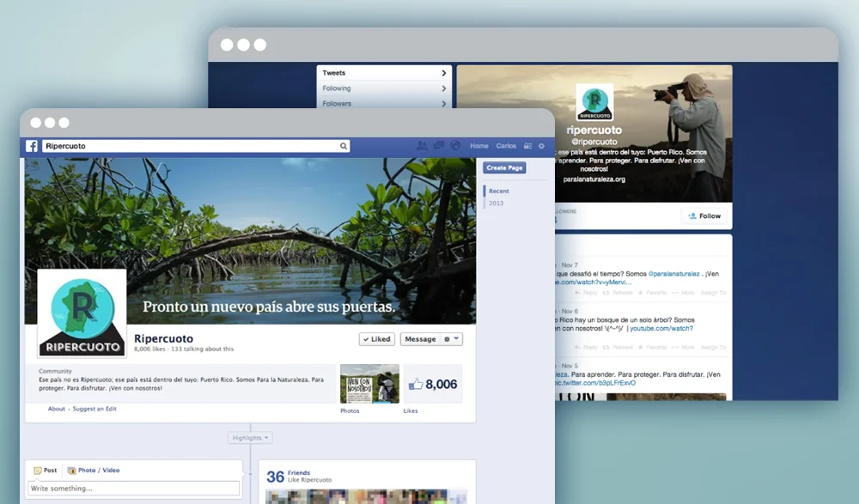Viewport: 859px width, 504px height.
Task: Expand Following row chevron in Twitter sidebar
Action: tap(444, 88)
